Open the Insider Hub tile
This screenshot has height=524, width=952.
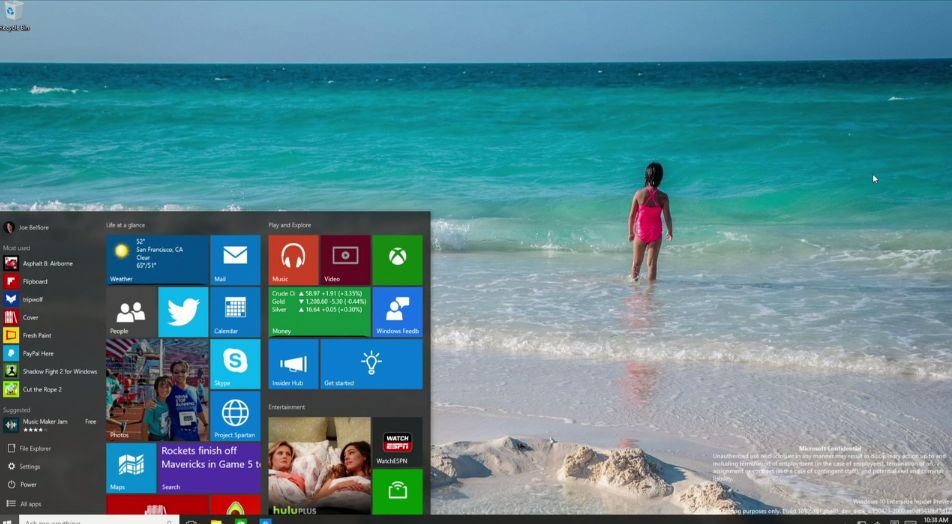293,364
